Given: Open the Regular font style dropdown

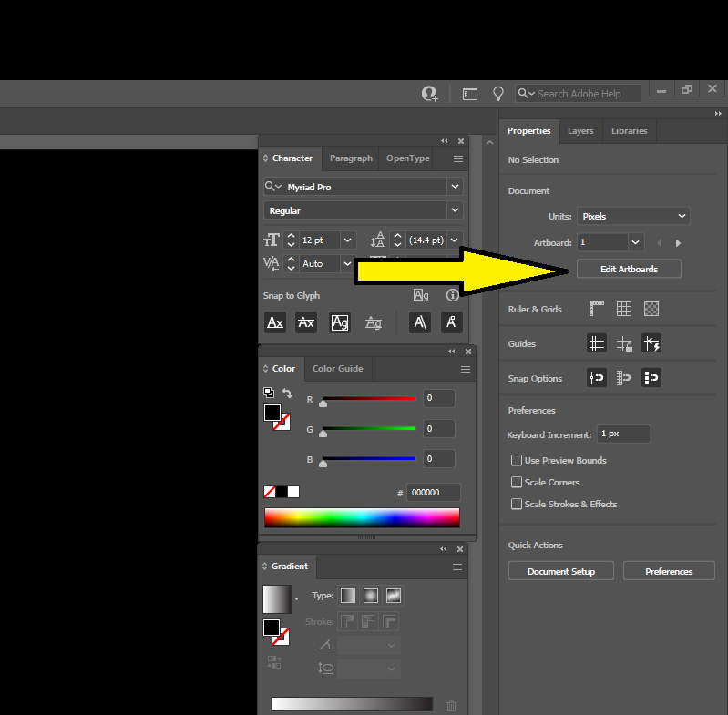Looking at the screenshot, I should pyautogui.click(x=455, y=210).
